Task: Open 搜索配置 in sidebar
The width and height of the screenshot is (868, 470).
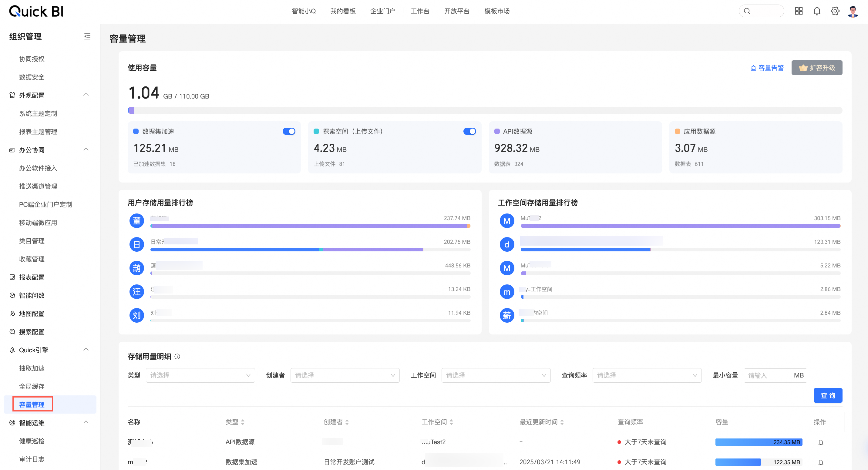Action: click(32, 332)
